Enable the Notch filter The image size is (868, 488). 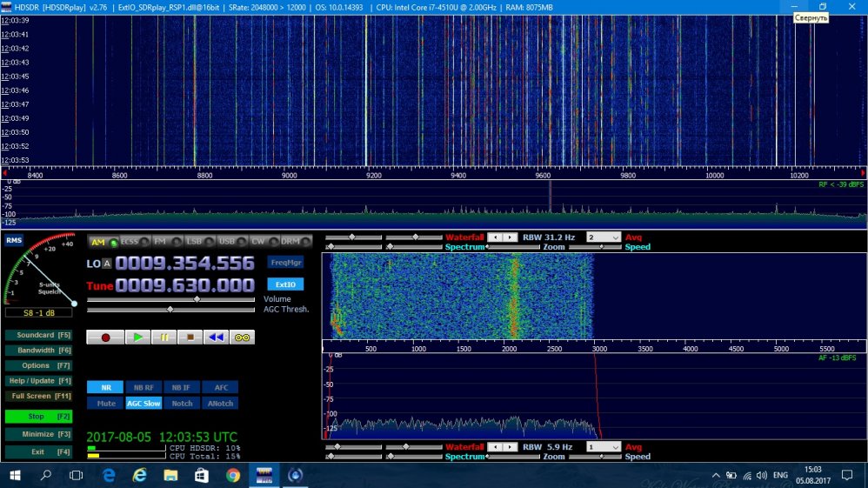coord(181,404)
